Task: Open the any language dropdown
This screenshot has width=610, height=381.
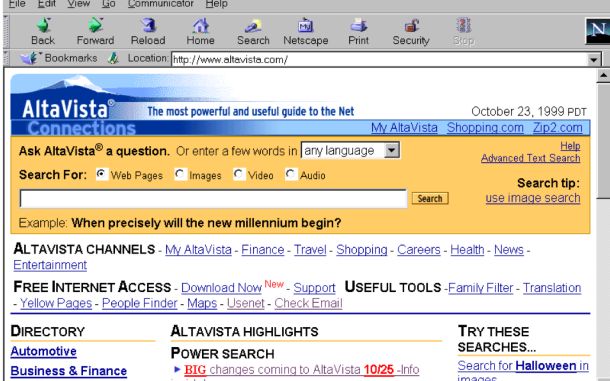Action: pos(350,150)
